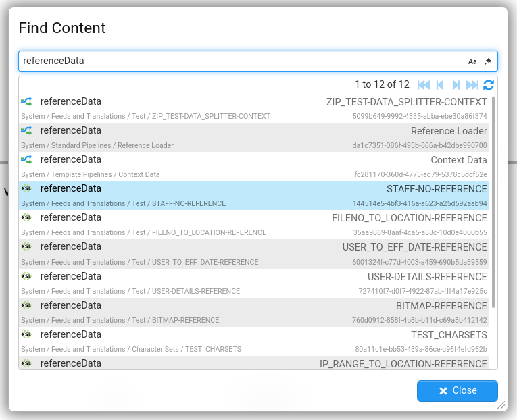
Task: Toggle the regular expression search option
Action: (x=488, y=61)
